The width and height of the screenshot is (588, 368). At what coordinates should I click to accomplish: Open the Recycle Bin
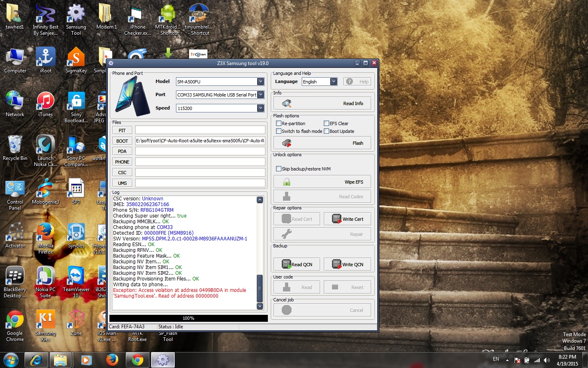15,148
